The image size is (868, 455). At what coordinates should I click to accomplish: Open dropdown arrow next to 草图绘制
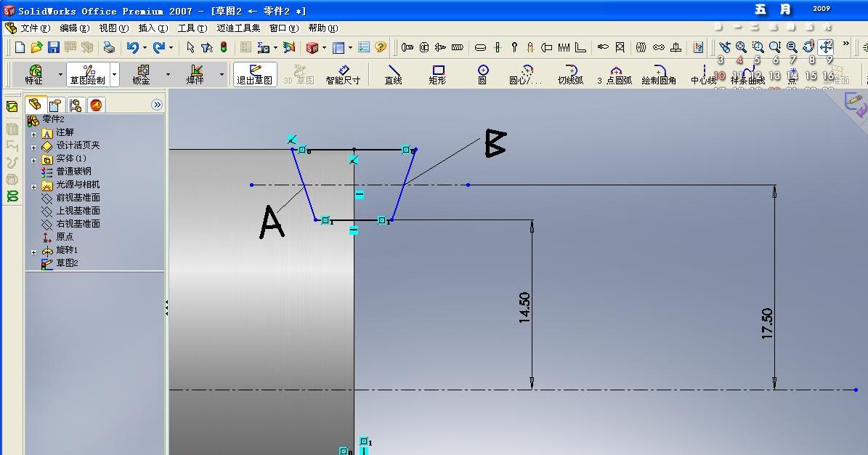pos(115,74)
